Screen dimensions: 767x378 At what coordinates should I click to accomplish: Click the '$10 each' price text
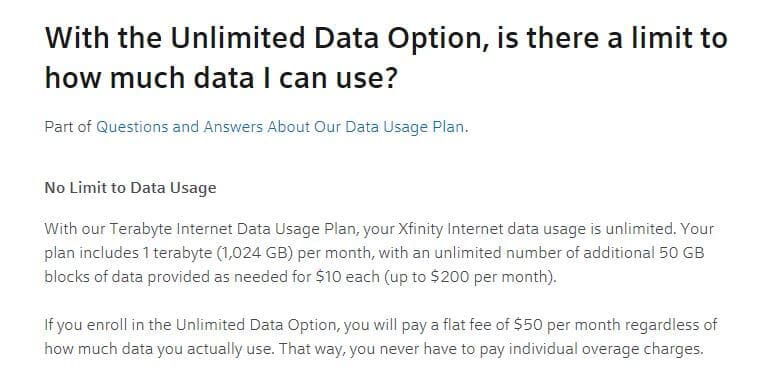click(348, 277)
